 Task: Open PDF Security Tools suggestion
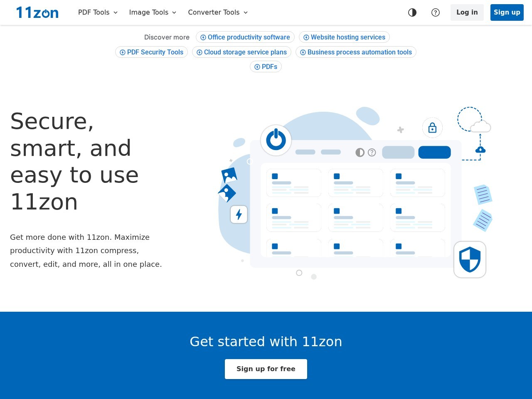[152, 52]
